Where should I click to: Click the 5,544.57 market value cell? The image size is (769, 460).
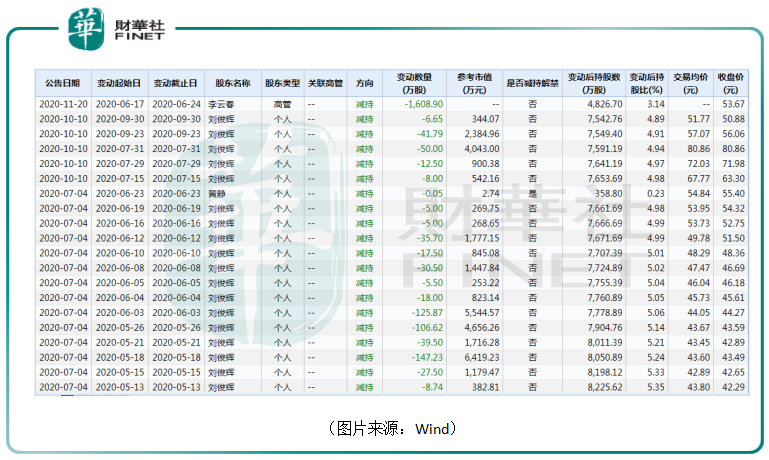[x=482, y=312]
